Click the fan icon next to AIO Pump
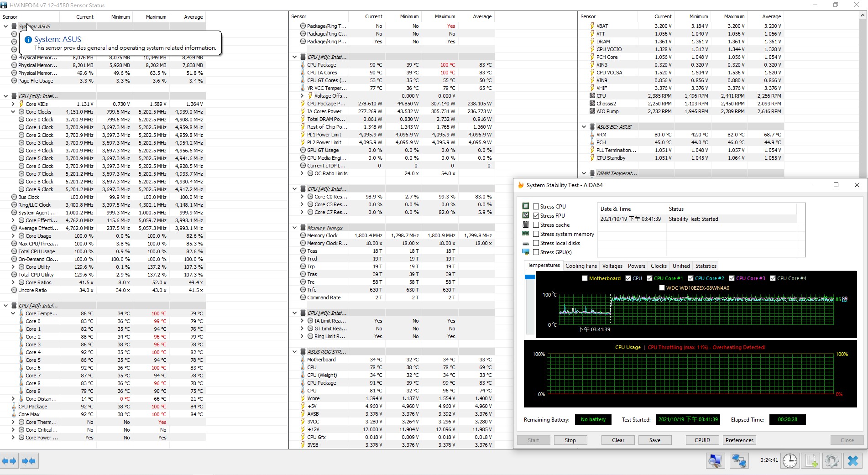The height and width of the screenshot is (475, 868). click(592, 111)
